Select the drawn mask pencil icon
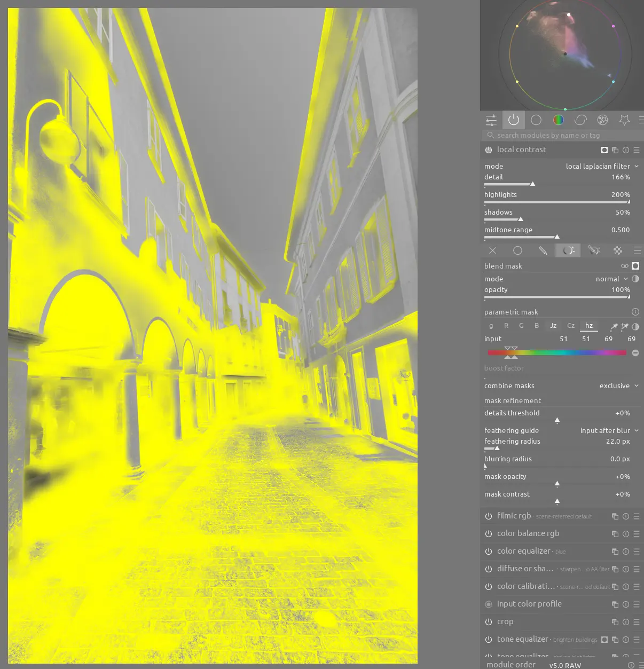 coord(543,250)
